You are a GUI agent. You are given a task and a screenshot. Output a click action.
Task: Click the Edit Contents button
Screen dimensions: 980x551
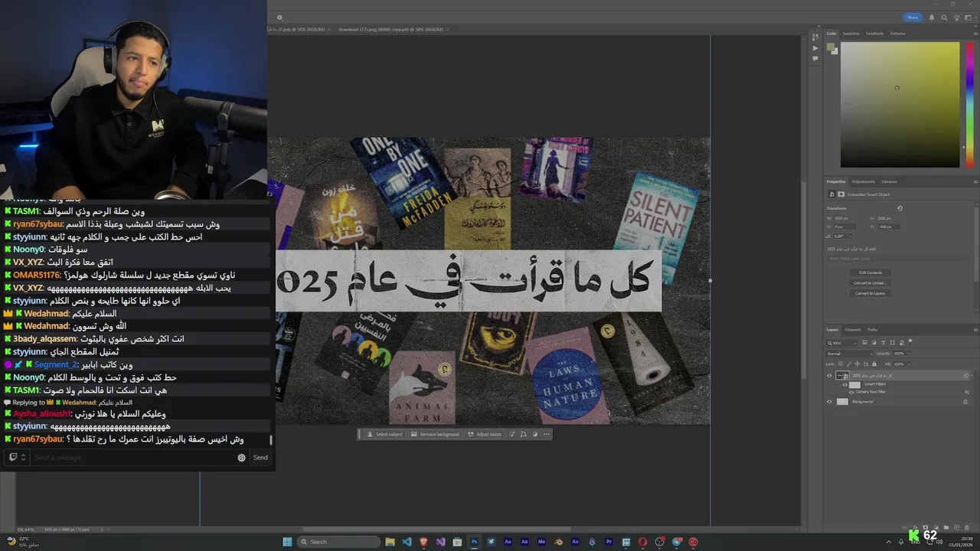[x=871, y=272]
